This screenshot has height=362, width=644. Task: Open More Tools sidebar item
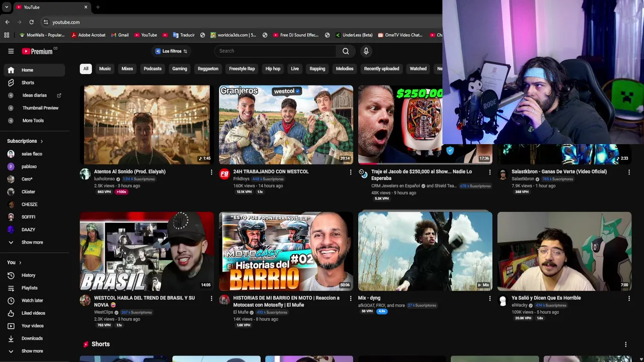pyautogui.click(x=34, y=120)
